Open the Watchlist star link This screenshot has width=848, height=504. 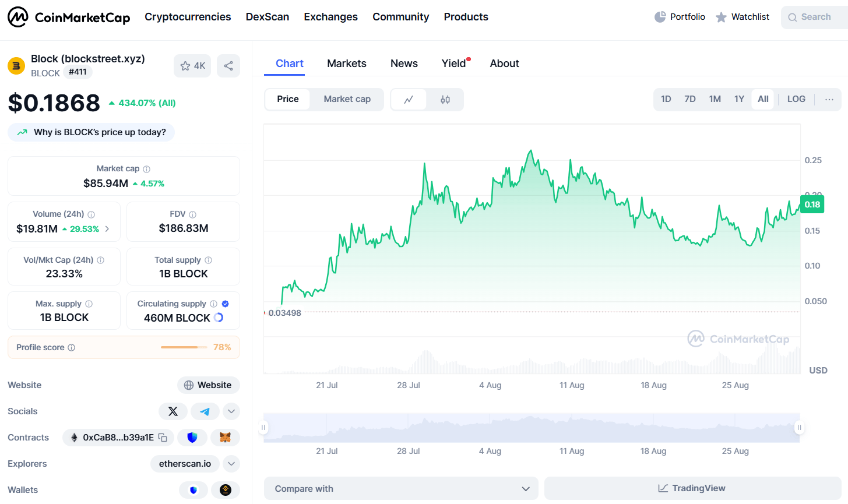(743, 17)
